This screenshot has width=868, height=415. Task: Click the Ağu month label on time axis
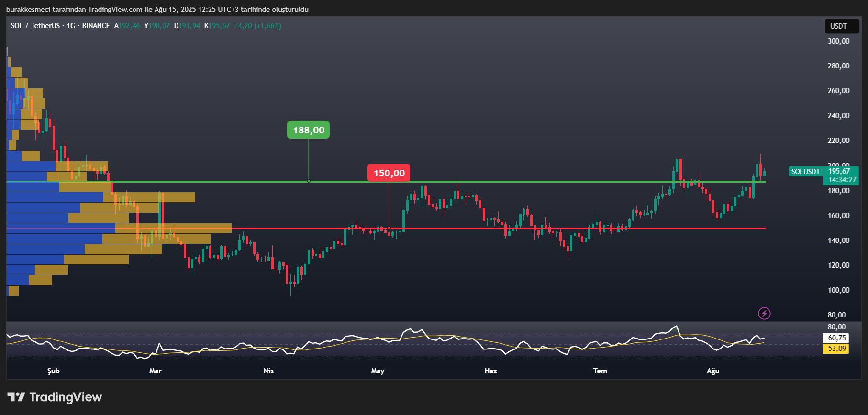click(x=713, y=371)
